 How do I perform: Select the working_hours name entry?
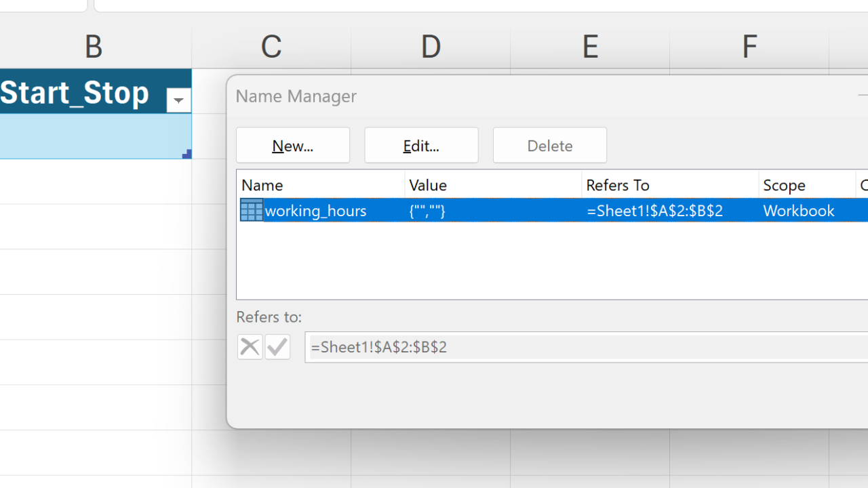(316, 211)
